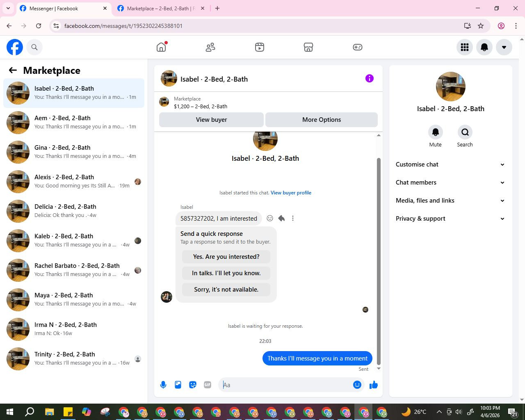525x420 pixels.
Task: Open a new browser tab
Action: coord(217,8)
